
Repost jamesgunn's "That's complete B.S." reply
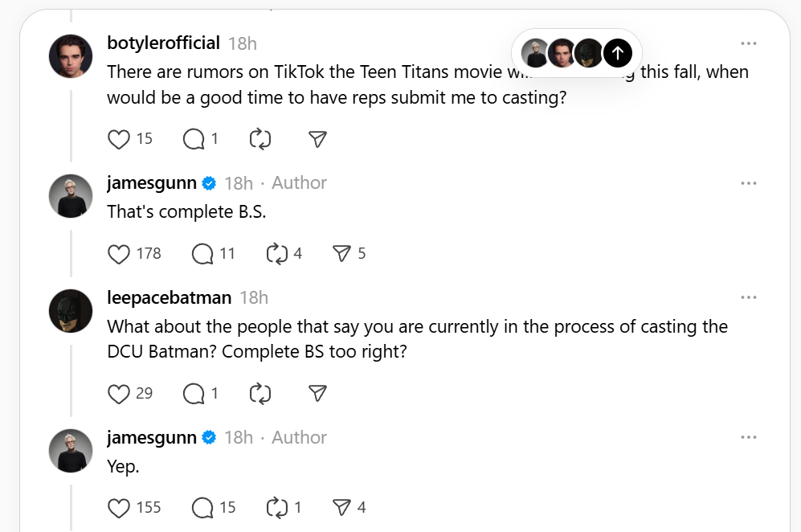pyautogui.click(x=276, y=254)
